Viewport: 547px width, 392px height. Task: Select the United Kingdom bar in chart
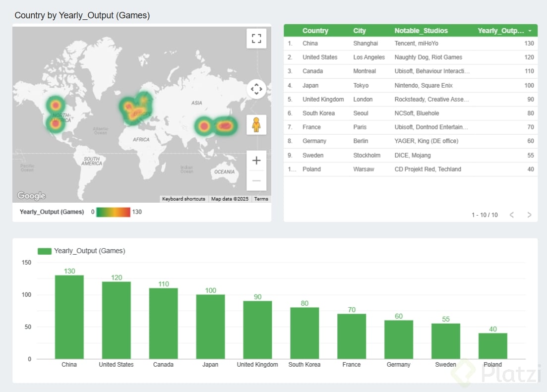[x=257, y=330]
